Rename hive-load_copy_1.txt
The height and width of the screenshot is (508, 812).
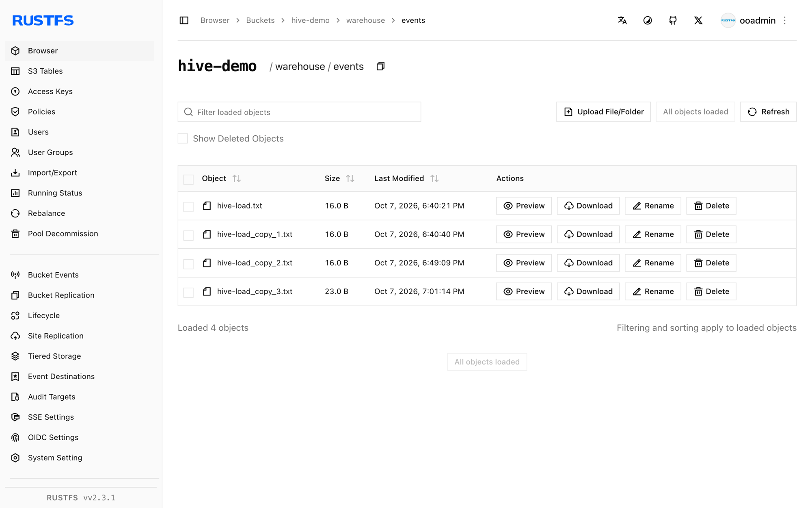653,234
